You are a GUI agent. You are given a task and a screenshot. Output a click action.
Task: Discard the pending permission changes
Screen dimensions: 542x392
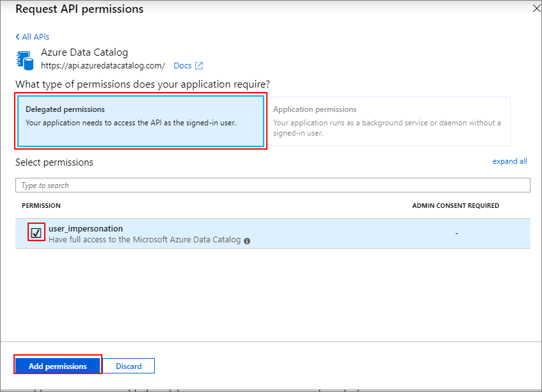click(129, 366)
